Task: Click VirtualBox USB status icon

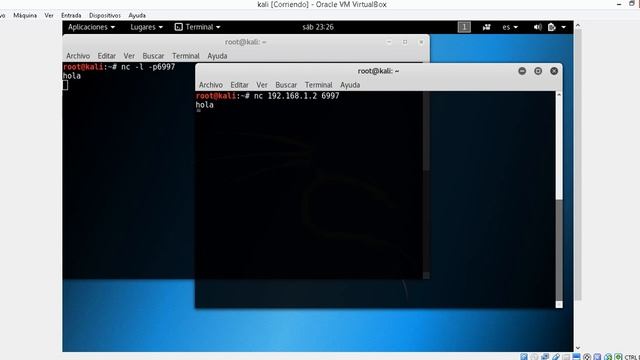Action: 556,357
